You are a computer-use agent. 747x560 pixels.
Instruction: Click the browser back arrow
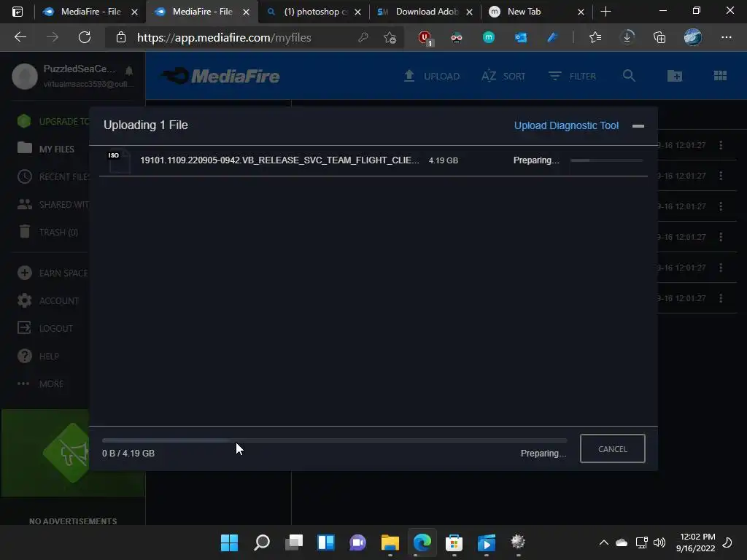tap(20, 37)
